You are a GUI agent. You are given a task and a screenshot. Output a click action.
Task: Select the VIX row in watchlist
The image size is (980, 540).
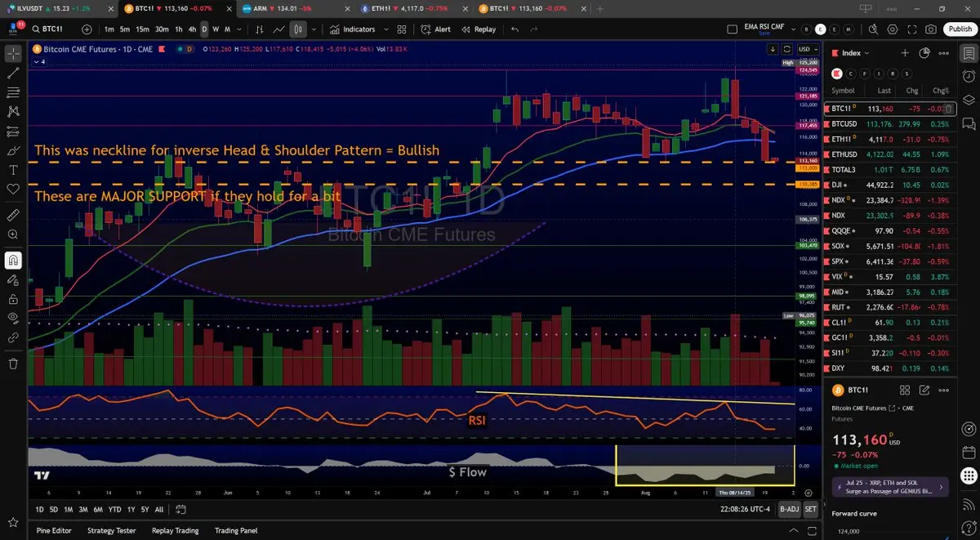[890, 277]
